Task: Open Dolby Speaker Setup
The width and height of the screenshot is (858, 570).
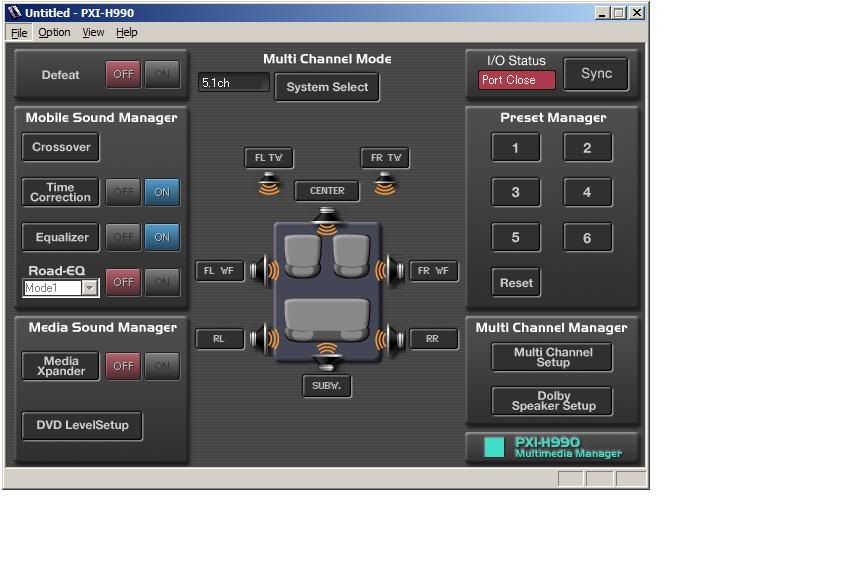Action: click(x=552, y=401)
